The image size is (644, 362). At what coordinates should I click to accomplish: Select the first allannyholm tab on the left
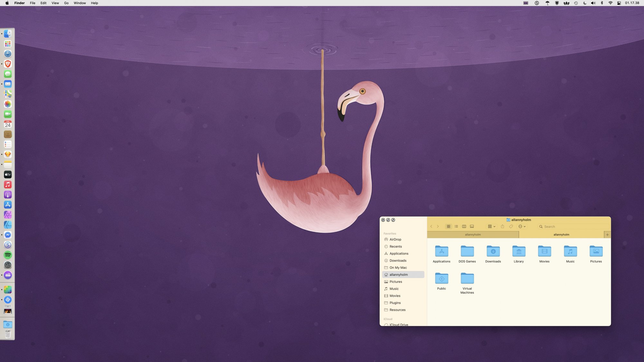(473, 235)
